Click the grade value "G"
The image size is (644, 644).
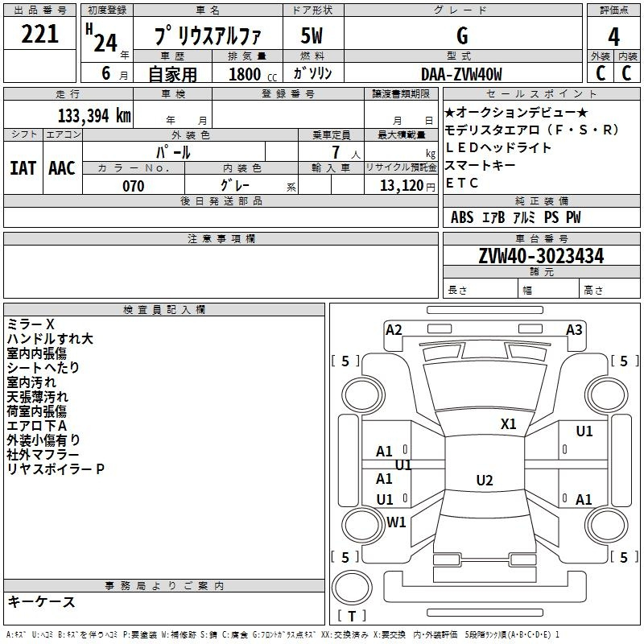[462, 35]
